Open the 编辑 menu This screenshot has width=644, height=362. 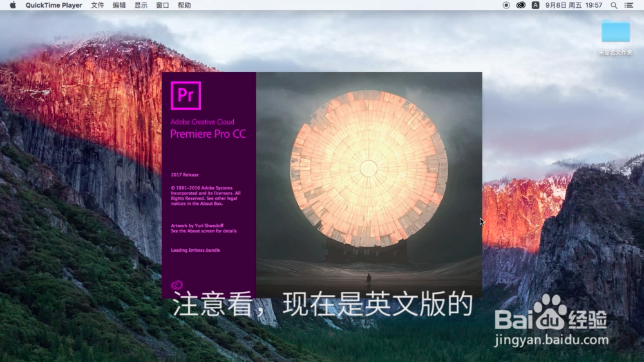[119, 5]
